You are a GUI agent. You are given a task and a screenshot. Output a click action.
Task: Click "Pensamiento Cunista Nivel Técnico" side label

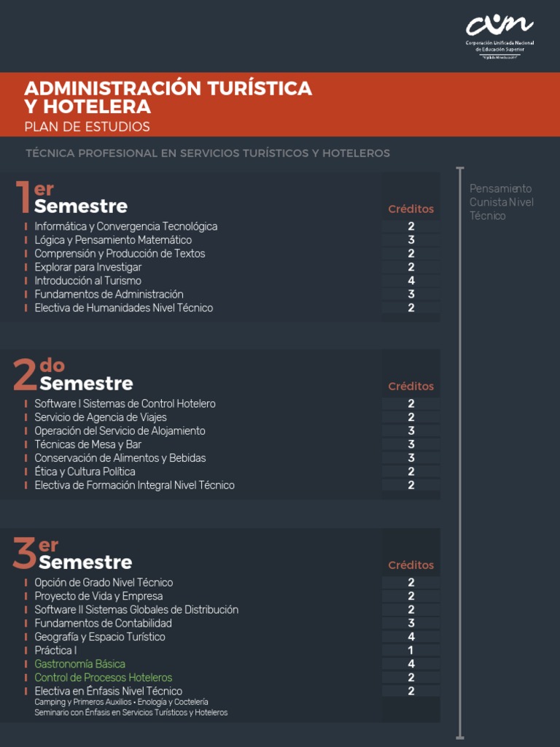point(501,202)
